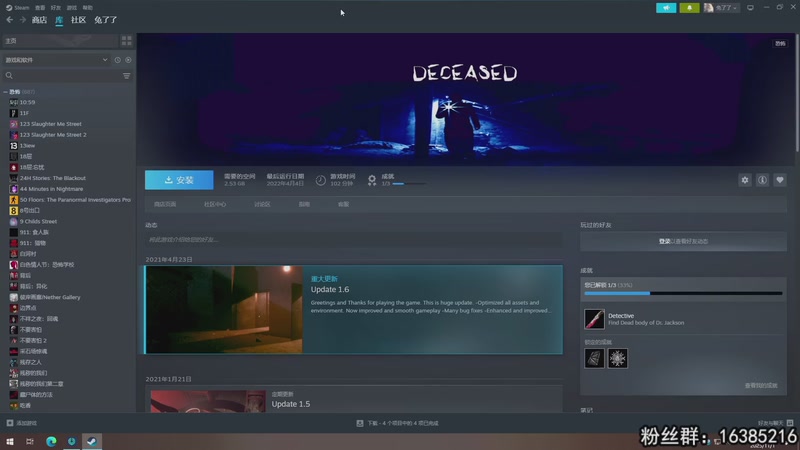The width and height of the screenshot is (800, 450).
Task: Click the 主页 home button
Action: (60, 41)
